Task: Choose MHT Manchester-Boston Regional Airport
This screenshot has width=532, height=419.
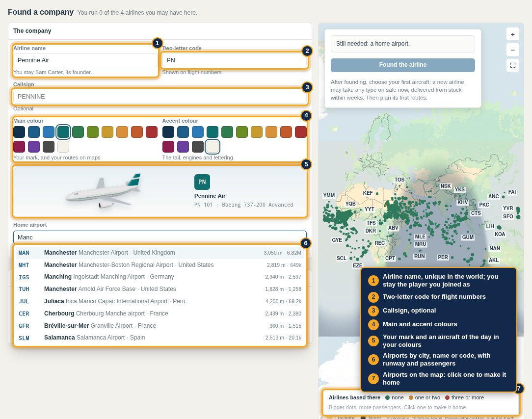Action: point(160,265)
